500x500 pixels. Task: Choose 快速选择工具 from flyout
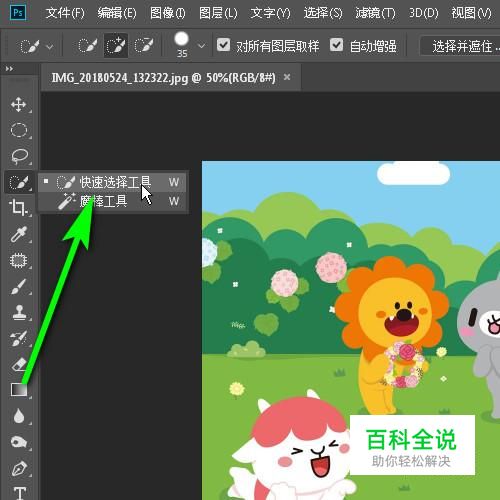pos(112,182)
